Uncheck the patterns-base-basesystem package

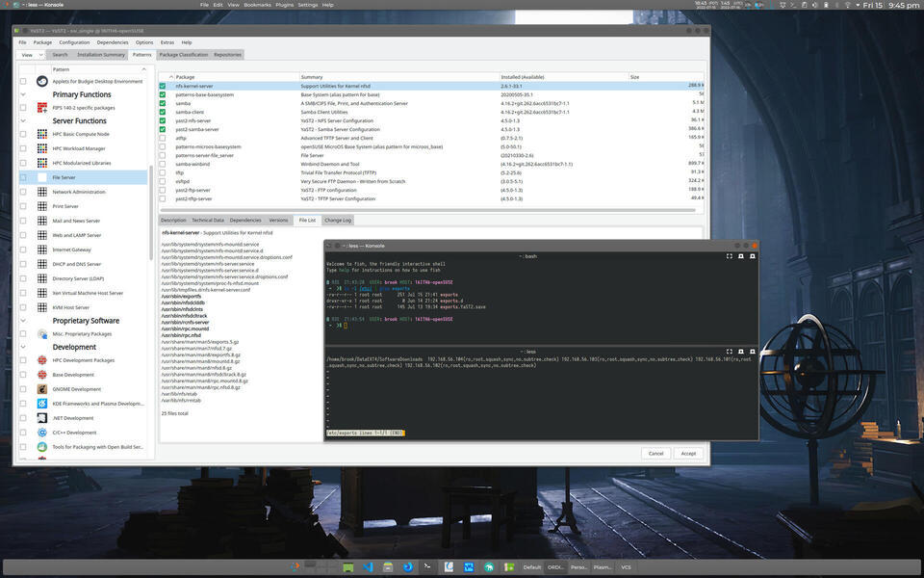pyautogui.click(x=163, y=94)
